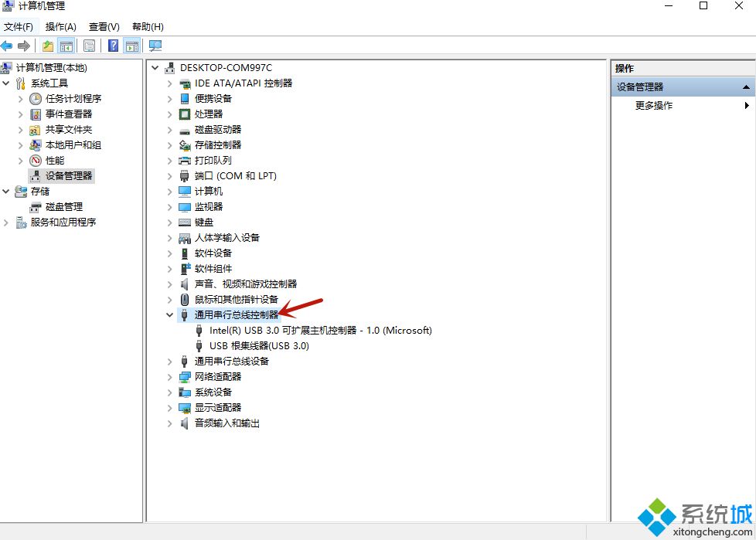
Task: Click the 显示适配器 device icon
Action: pos(185,407)
